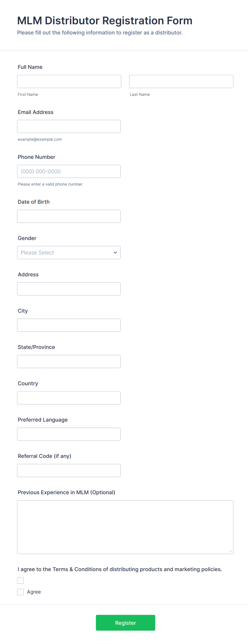This screenshot has height=644, width=248.
Task: Tick the unlabeled checkbox above Agree
Action: (21, 580)
